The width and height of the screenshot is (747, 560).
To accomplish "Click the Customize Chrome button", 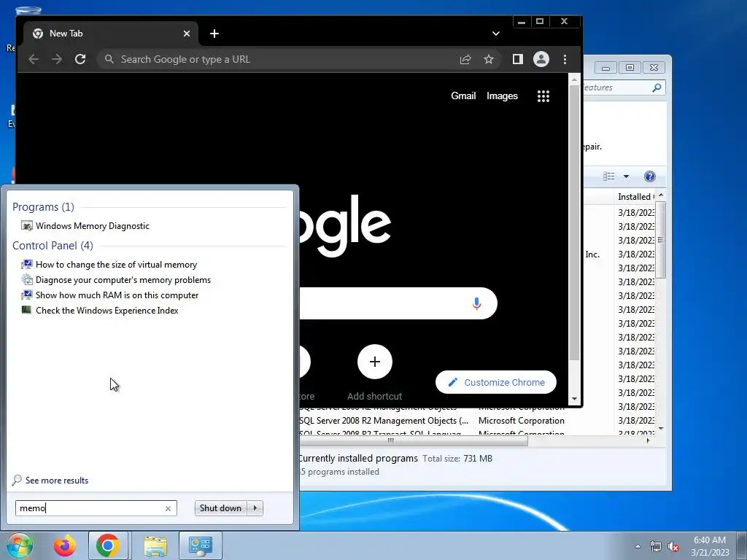I will [x=496, y=382].
